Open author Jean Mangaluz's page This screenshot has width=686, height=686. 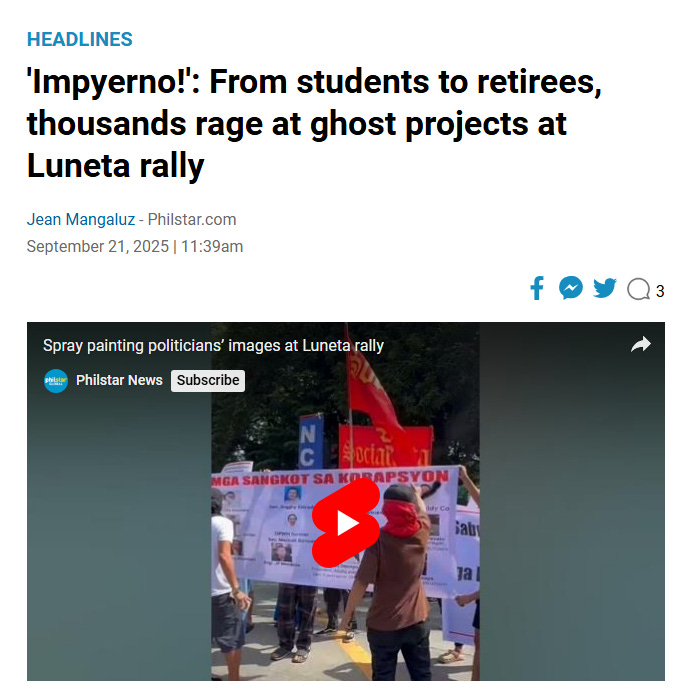[x=81, y=219]
